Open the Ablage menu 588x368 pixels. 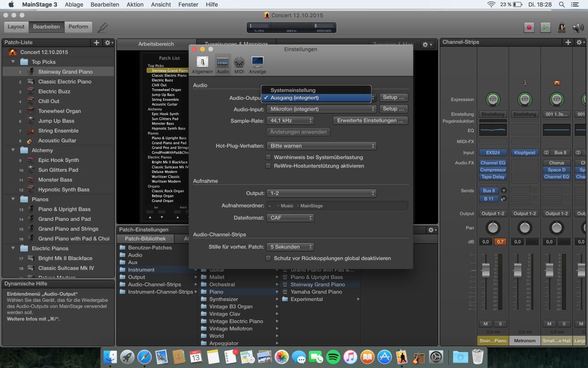pyautogui.click(x=74, y=5)
